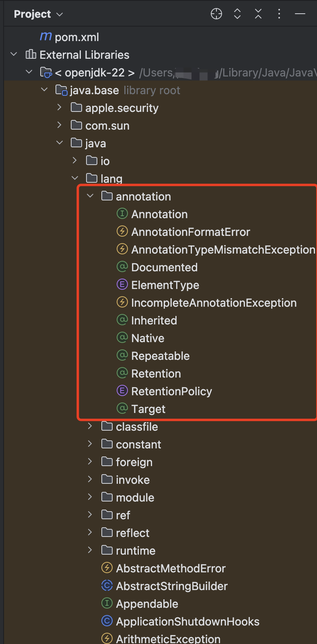The height and width of the screenshot is (644, 317).
Task: Select AnnotationFormatError in the tree
Action: [x=190, y=232]
